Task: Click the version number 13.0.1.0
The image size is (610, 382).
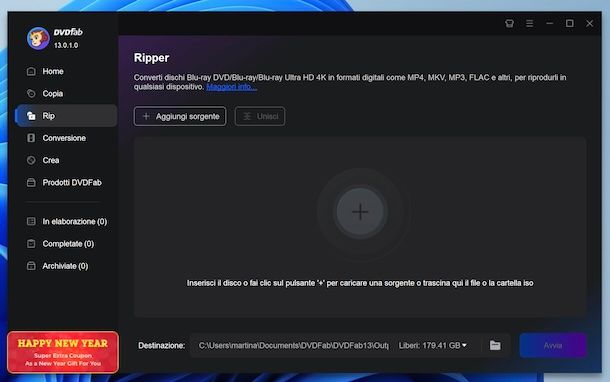Action: pos(66,46)
